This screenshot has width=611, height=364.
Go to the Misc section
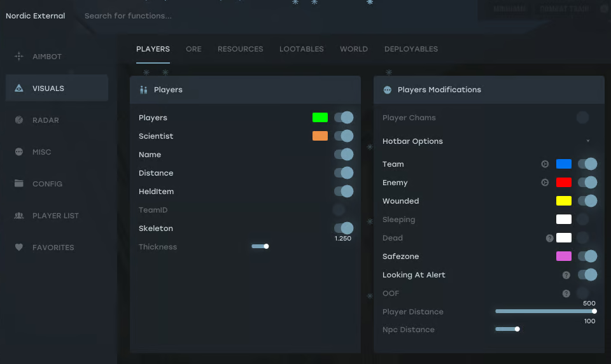point(57,152)
